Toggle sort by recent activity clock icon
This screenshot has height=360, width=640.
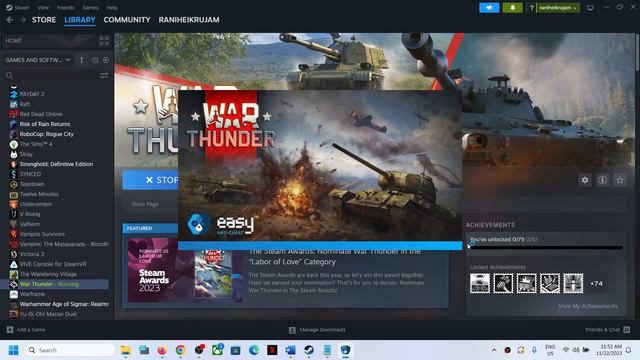(x=95, y=60)
